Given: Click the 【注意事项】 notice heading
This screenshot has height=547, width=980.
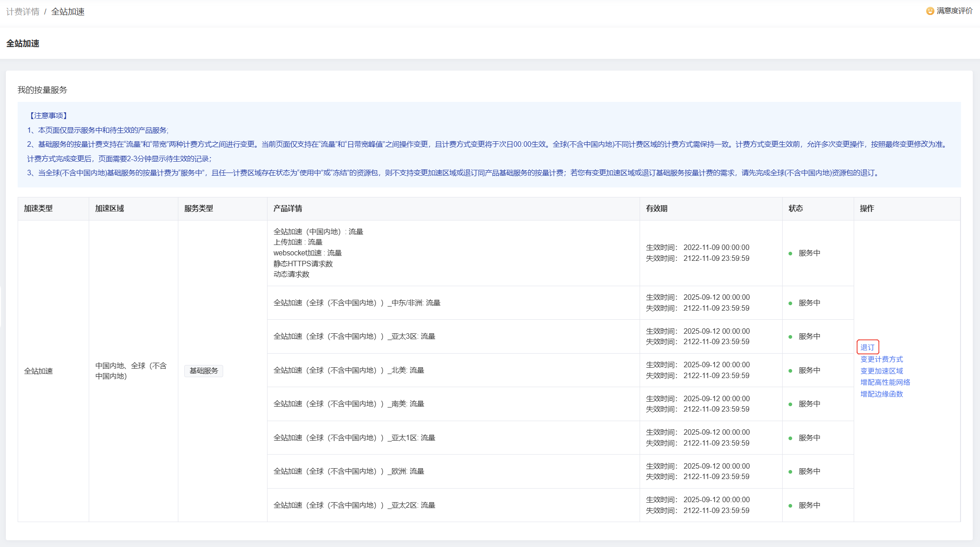Looking at the screenshot, I should pyautogui.click(x=48, y=116).
